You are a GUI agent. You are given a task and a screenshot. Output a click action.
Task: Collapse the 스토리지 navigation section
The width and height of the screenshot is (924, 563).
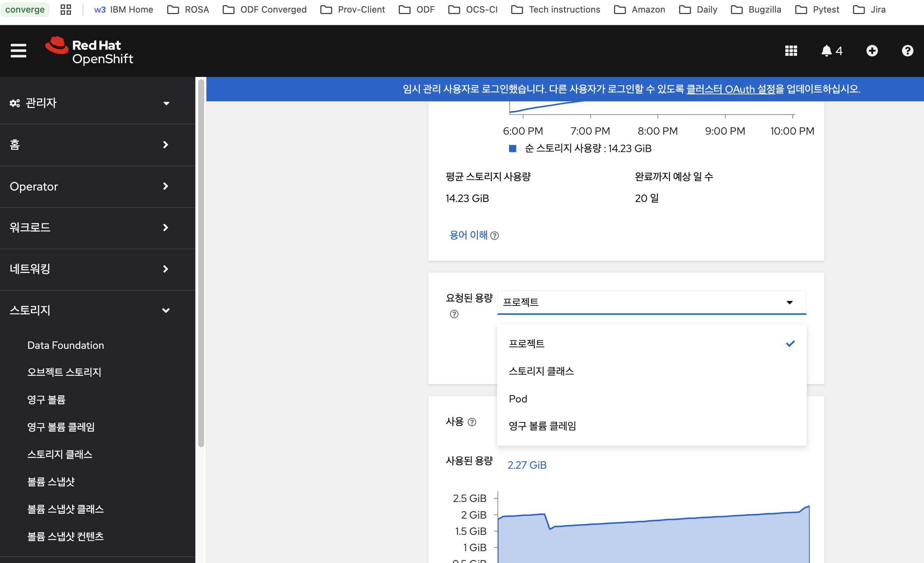pyautogui.click(x=89, y=310)
